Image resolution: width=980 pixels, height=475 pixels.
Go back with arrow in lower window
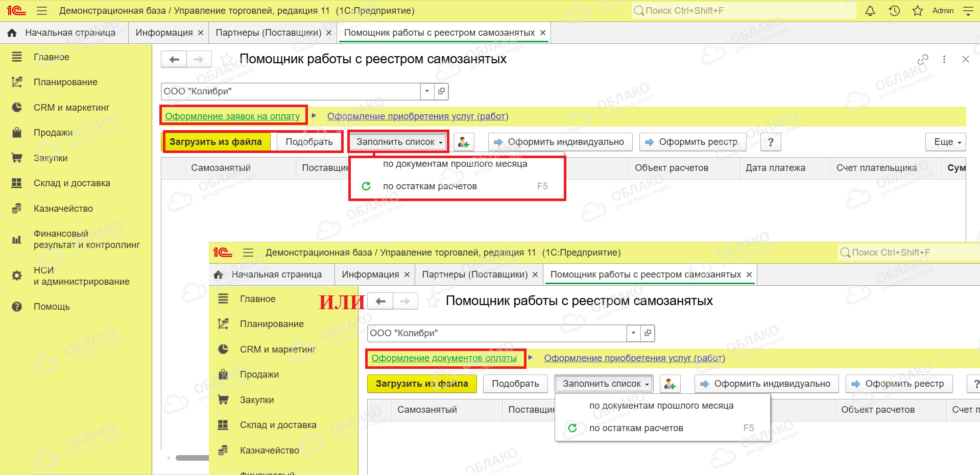380,301
